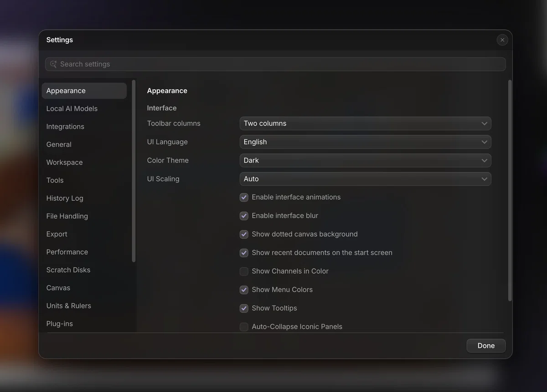Image resolution: width=547 pixels, height=392 pixels.
Task: Focus the Search settings field
Action: tap(275, 64)
